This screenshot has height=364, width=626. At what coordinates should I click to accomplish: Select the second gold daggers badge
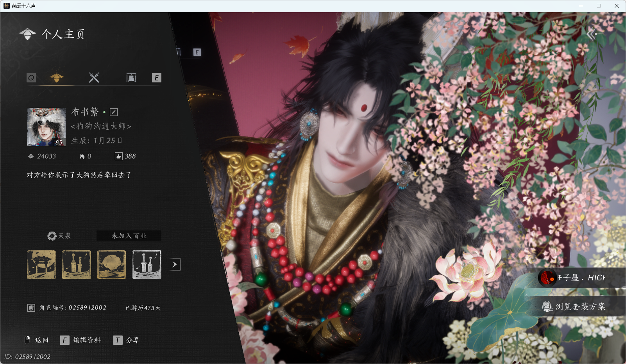77,265
